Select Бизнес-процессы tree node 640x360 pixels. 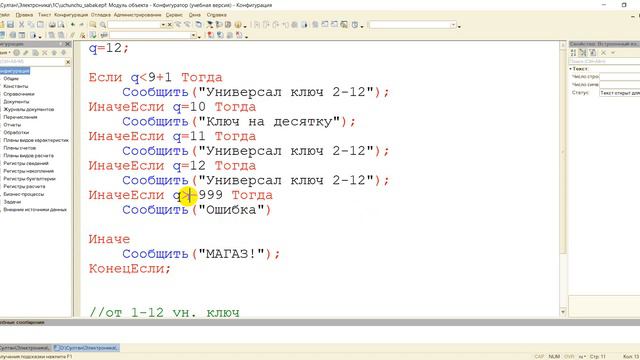click(x=24, y=194)
